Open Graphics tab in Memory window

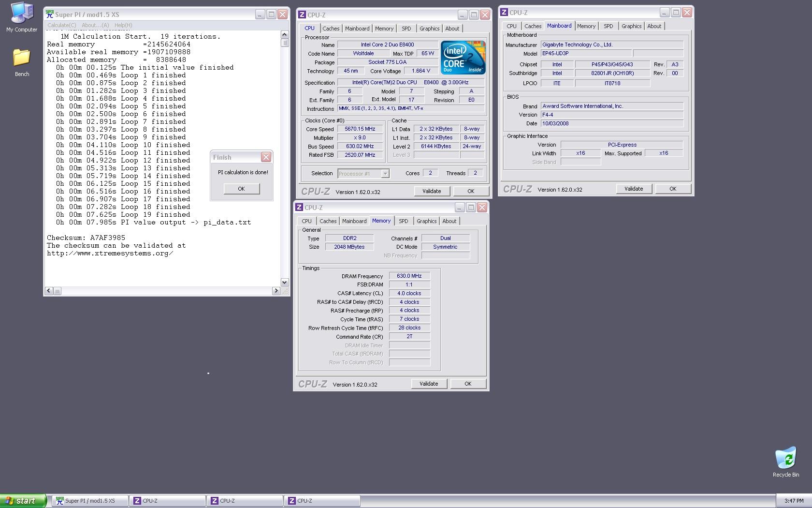pos(427,221)
